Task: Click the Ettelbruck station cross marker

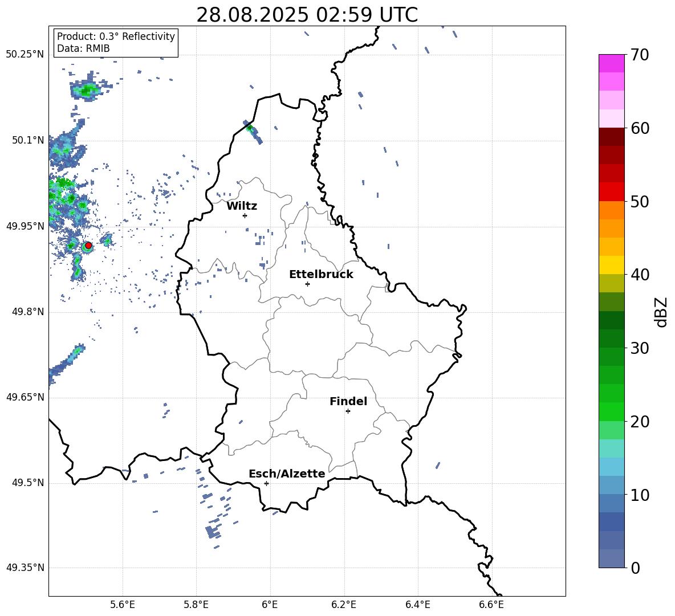Action: pyautogui.click(x=307, y=284)
